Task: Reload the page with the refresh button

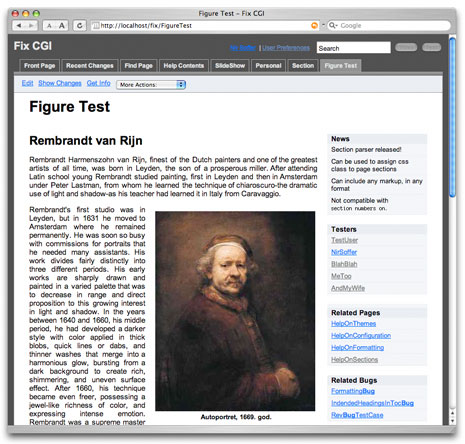Action: tap(80, 25)
